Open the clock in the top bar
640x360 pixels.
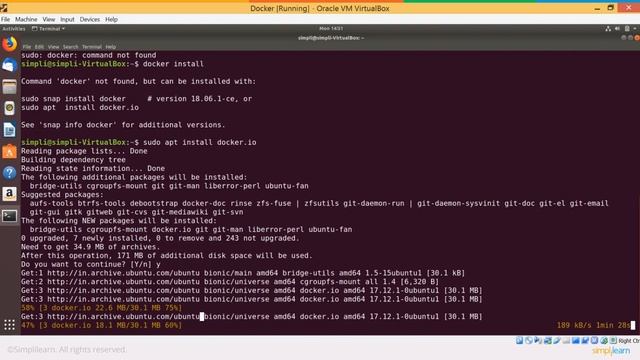point(331,29)
